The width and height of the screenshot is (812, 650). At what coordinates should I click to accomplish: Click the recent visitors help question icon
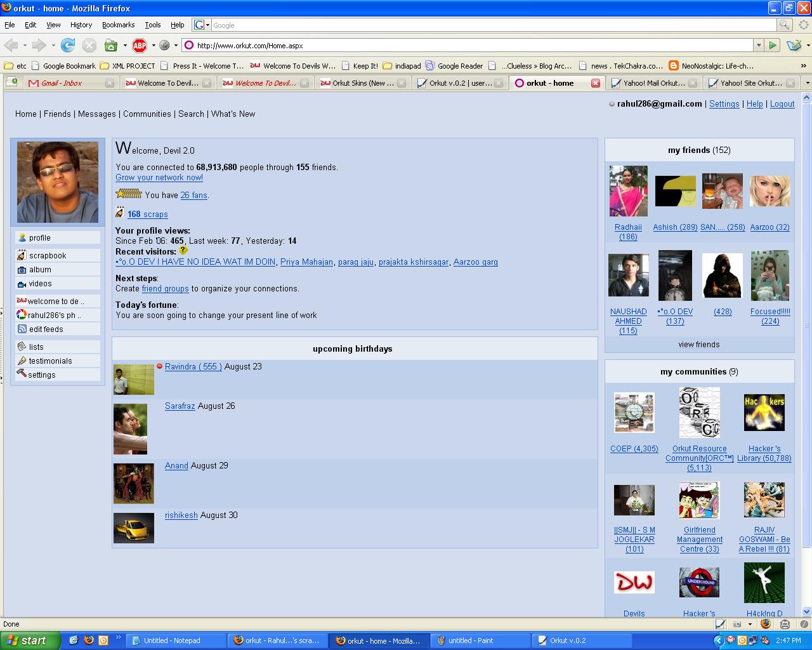coord(183,250)
